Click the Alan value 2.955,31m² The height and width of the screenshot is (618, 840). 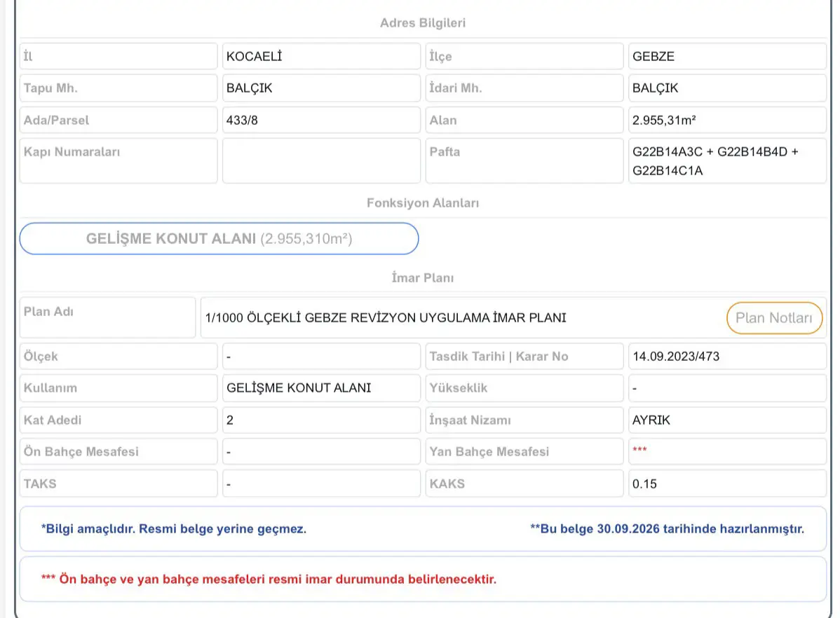tap(727, 120)
